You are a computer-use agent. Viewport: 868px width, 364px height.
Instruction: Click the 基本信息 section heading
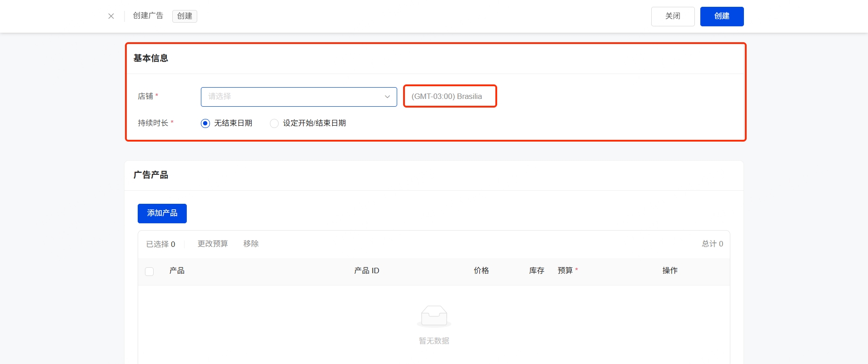coord(151,58)
